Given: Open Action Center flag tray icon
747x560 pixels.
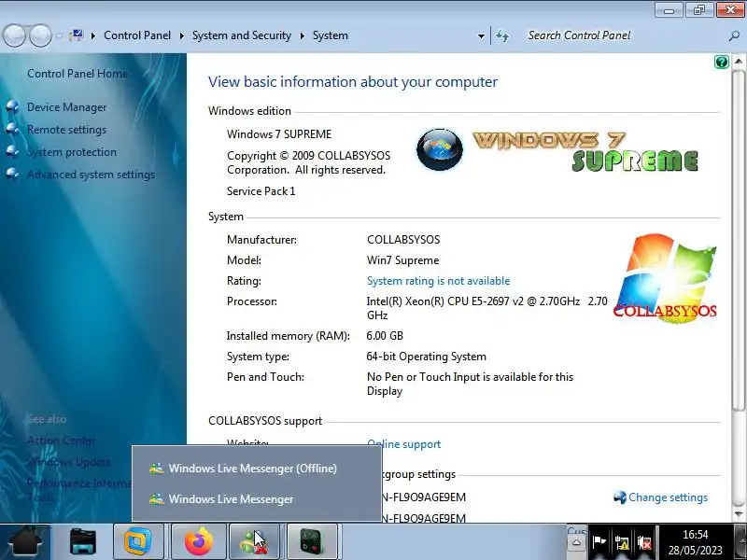Looking at the screenshot, I should [x=599, y=542].
